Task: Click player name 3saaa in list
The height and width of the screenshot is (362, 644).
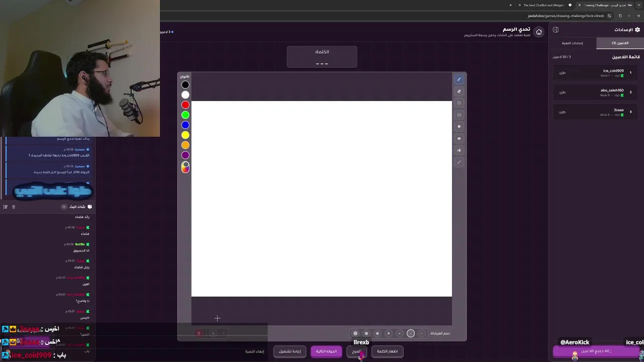Action: click(x=618, y=110)
